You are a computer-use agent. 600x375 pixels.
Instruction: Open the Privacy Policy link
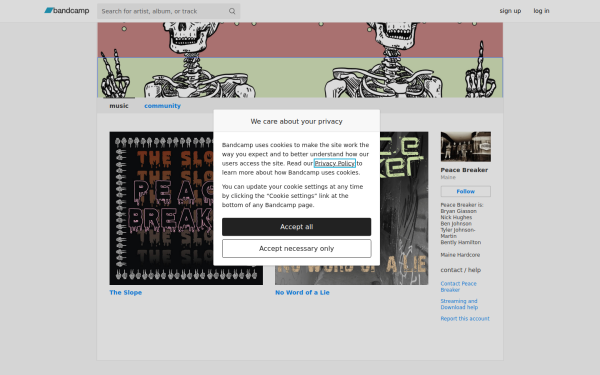click(335, 163)
